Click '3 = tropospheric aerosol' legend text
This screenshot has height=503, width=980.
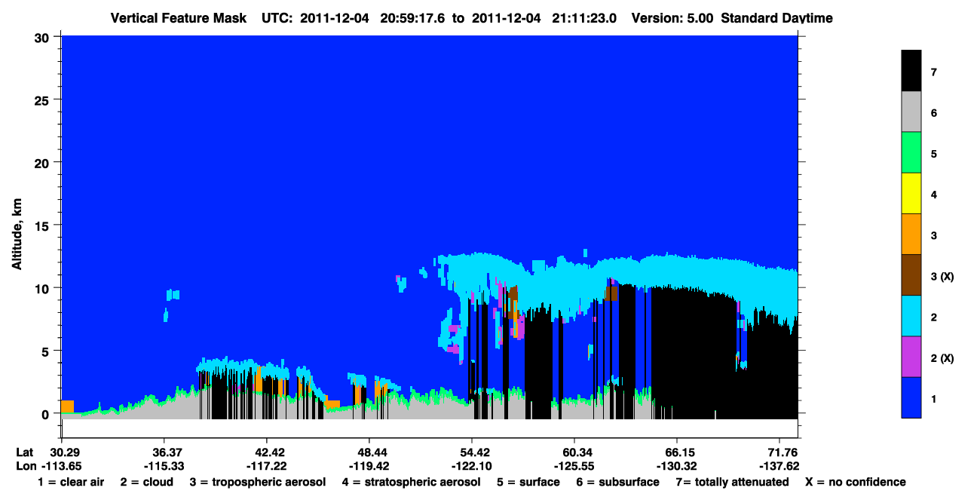(x=258, y=483)
